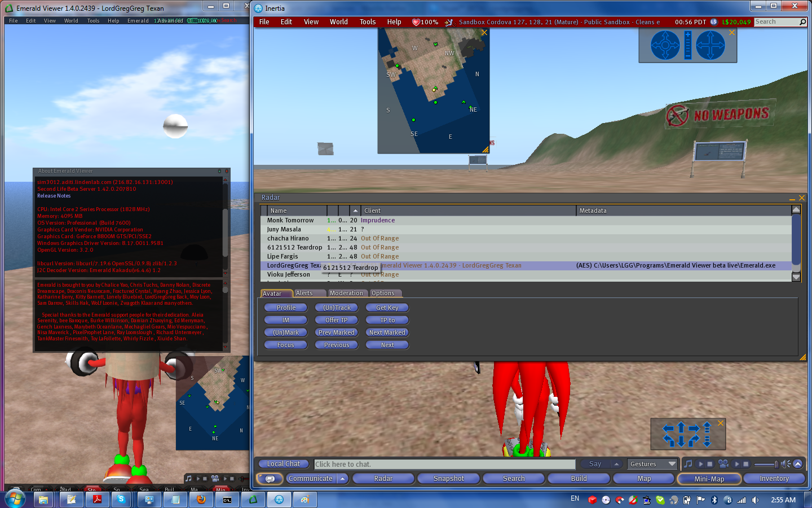Sort radar list by Client column
The width and height of the screenshot is (812, 508).
pos(468,211)
